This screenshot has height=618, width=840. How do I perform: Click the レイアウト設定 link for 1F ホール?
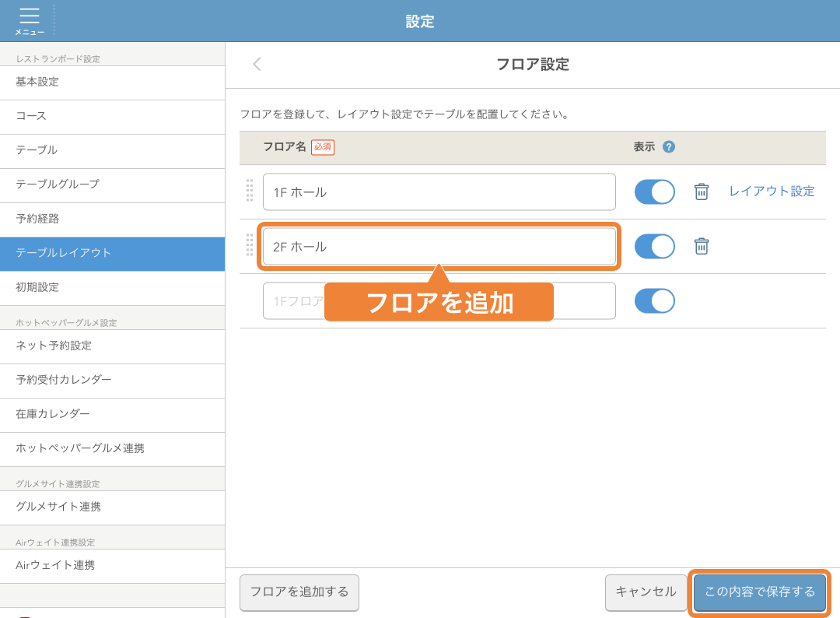[772, 191]
